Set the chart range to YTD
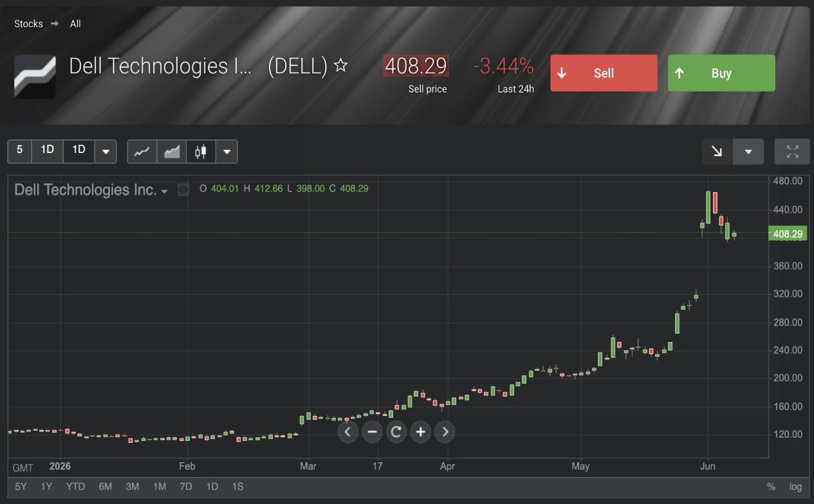Screen dimensions: 814x504 (75, 487)
